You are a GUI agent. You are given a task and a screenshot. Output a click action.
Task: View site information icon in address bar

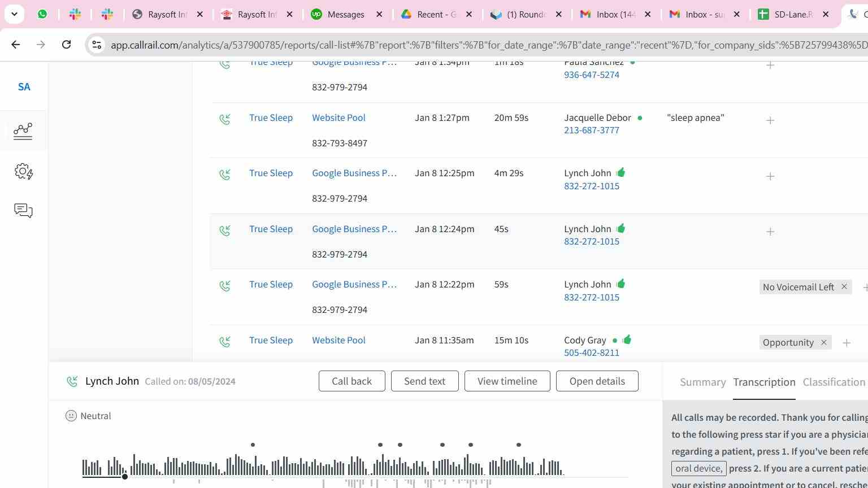pyautogui.click(x=97, y=45)
